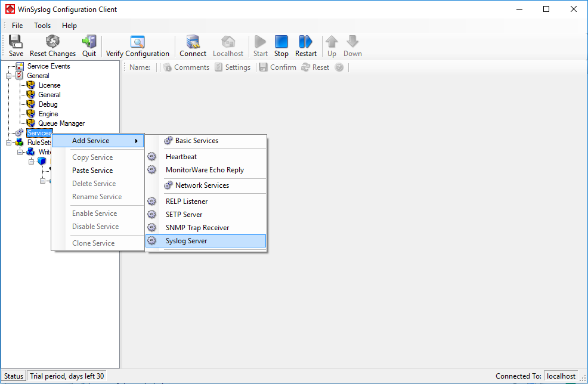Stop the service using the Stop icon
Screen dimensions: 588x384
coord(281,46)
